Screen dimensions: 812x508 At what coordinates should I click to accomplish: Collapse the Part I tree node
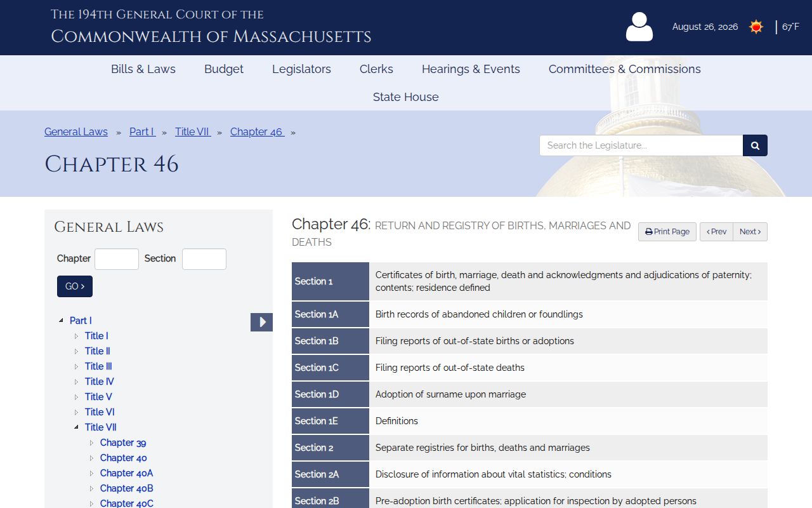tap(61, 321)
